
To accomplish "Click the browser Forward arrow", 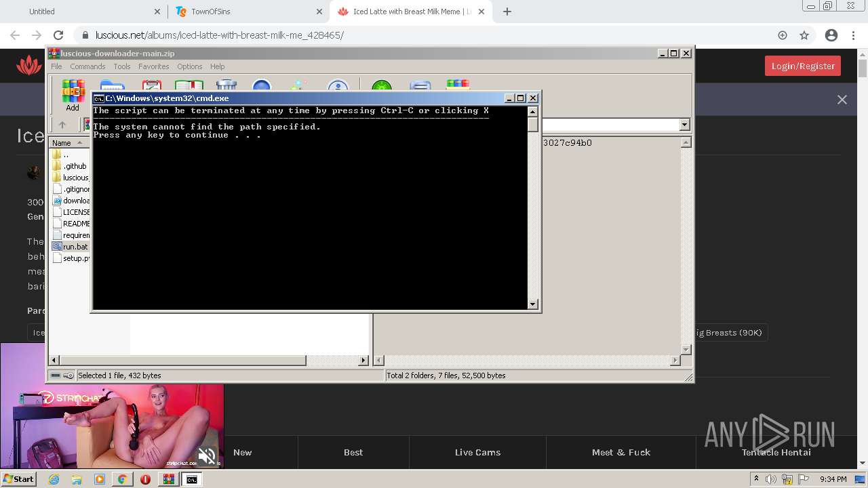I will click(37, 35).
